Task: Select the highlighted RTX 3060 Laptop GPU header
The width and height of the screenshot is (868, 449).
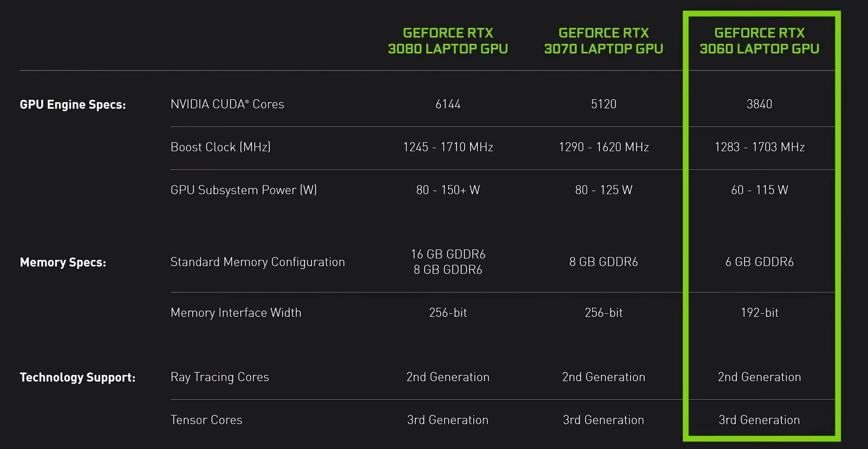Action: tap(759, 41)
